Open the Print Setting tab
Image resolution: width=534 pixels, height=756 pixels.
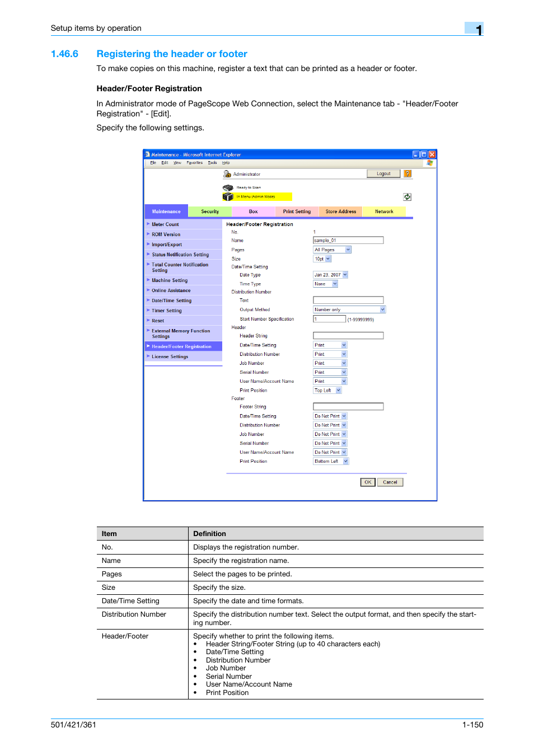pyautogui.click(x=297, y=212)
